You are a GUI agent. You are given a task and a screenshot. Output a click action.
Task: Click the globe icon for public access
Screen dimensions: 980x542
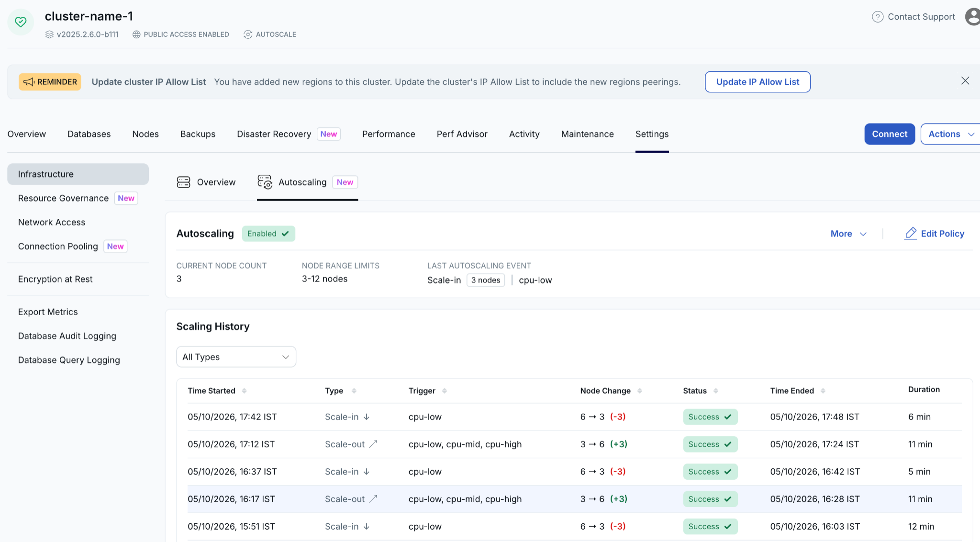(x=136, y=34)
